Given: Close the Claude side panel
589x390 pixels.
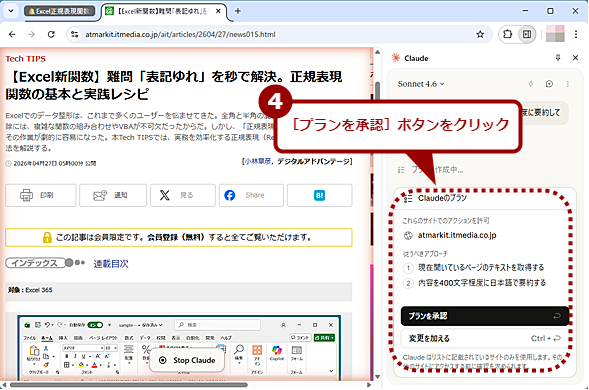Looking at the screenshot, I should [575, 58].
